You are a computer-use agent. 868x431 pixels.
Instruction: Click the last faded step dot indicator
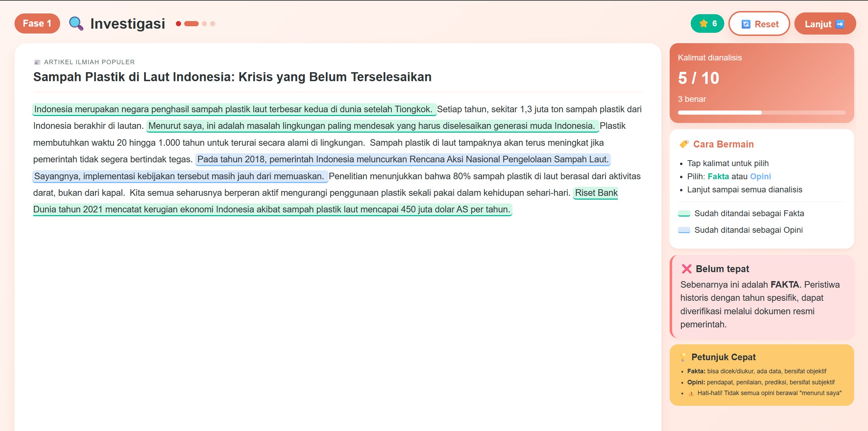213,24
